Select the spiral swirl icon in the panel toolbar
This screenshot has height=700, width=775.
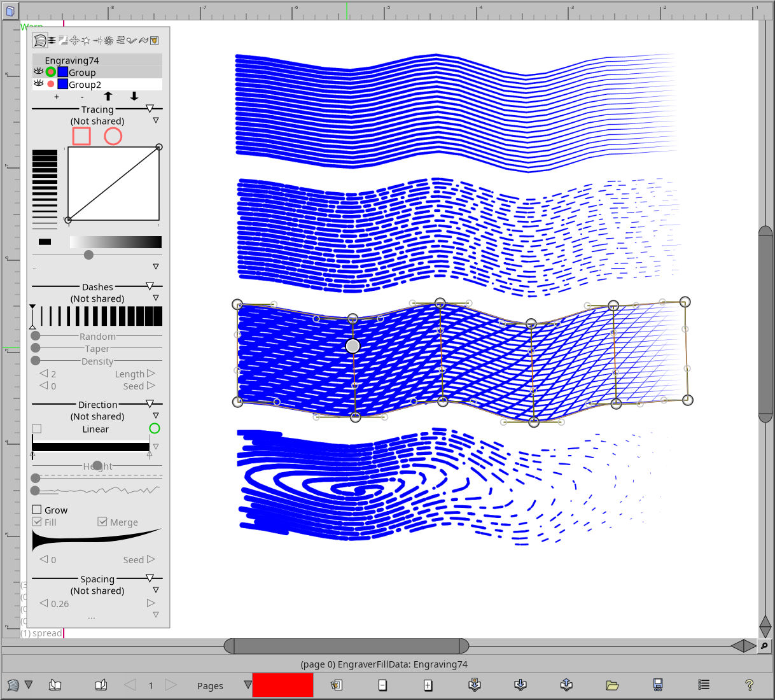(x=108, y=40)
